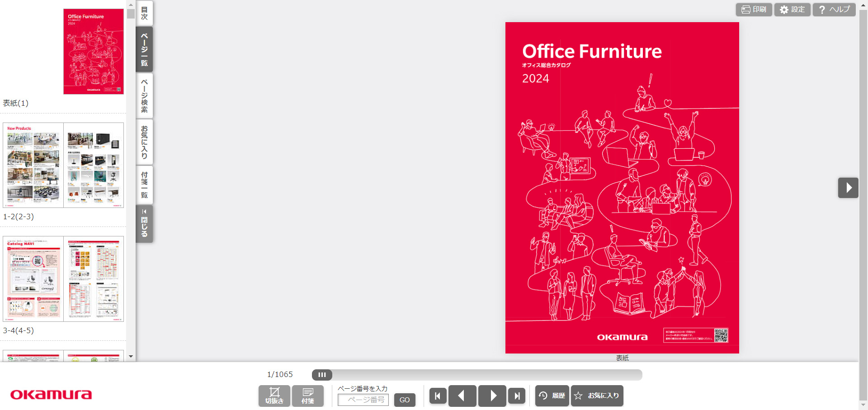The width and height of the screenshot is (868, 410).
Task: Click the Office Furniture catalog cover page
Action: click(x=622, y=188)
